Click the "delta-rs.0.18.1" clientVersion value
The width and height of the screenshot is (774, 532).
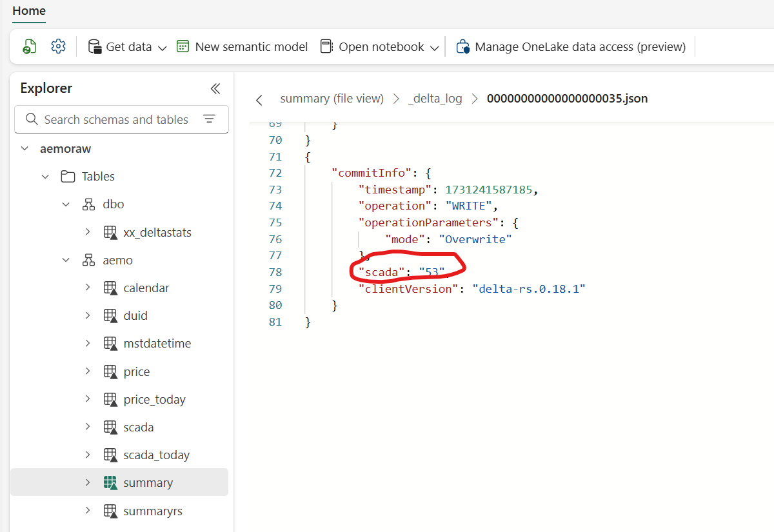[529, 289]
